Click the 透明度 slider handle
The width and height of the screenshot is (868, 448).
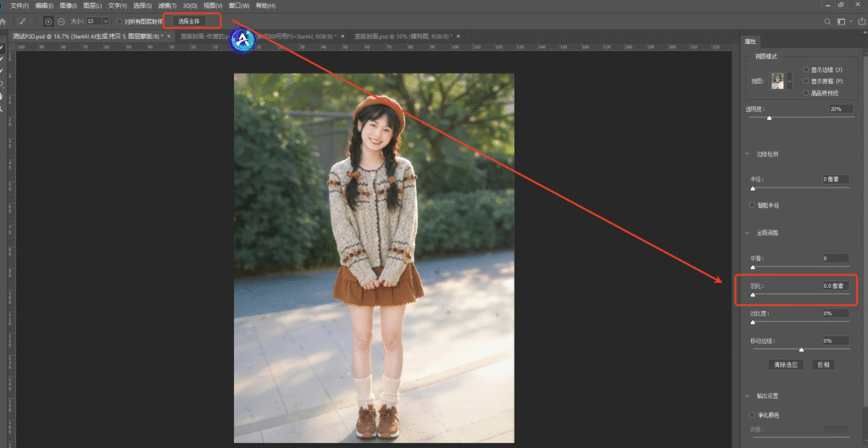pyautogui.click(x=769, y=118)
